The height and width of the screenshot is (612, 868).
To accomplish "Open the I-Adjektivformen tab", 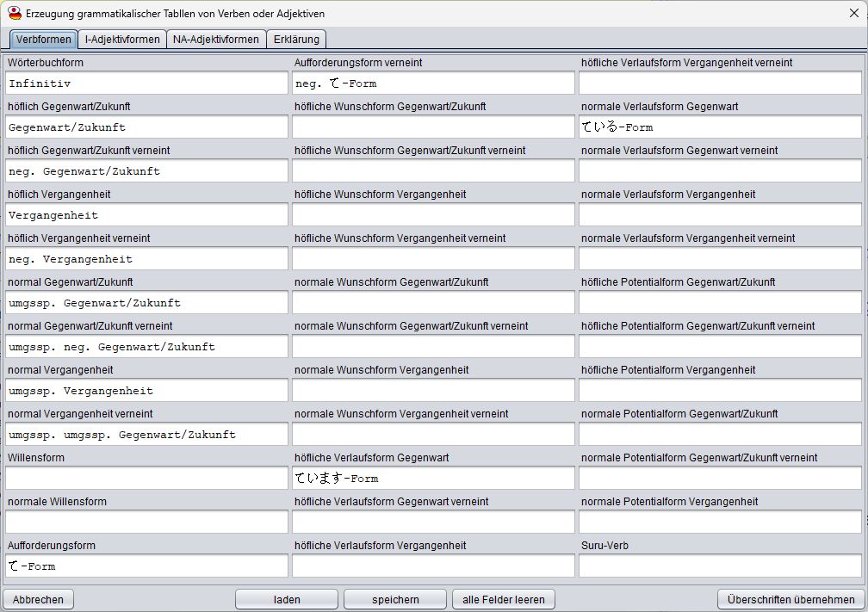I will 122,40.
